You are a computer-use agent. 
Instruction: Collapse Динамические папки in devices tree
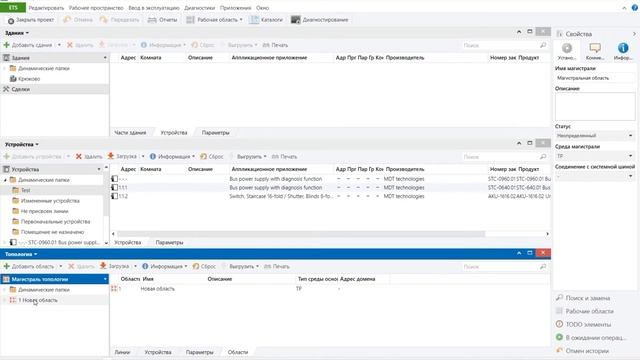[5, 180]
